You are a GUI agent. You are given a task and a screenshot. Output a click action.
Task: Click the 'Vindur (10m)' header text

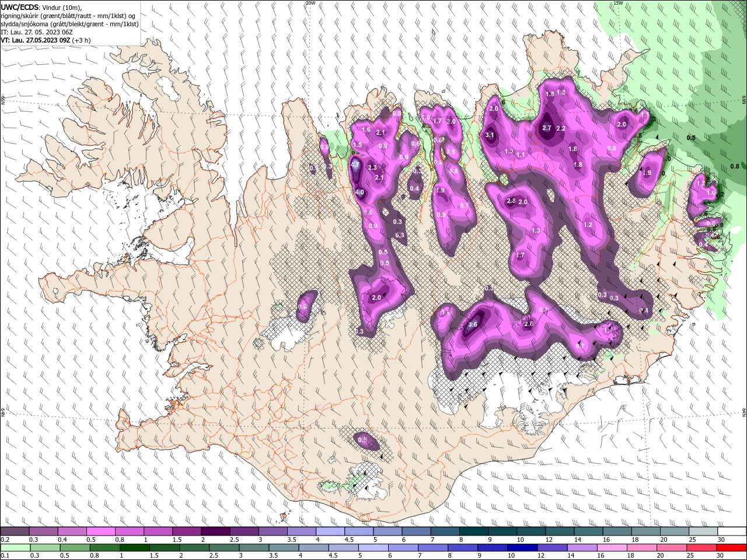point(62,7)
